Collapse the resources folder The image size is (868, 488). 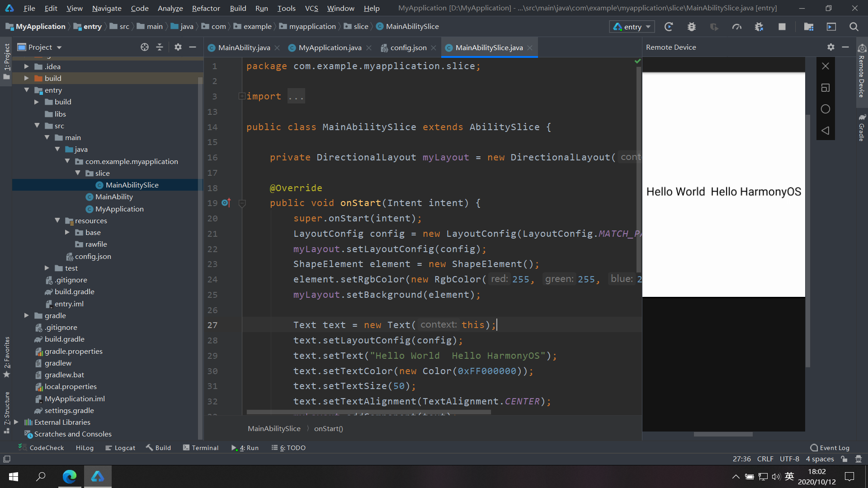click(x=57, y=221)
